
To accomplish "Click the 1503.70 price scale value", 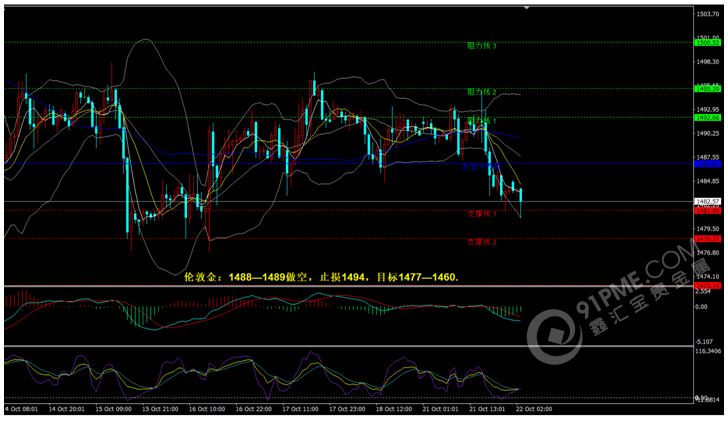I will [x=708, y=14].
